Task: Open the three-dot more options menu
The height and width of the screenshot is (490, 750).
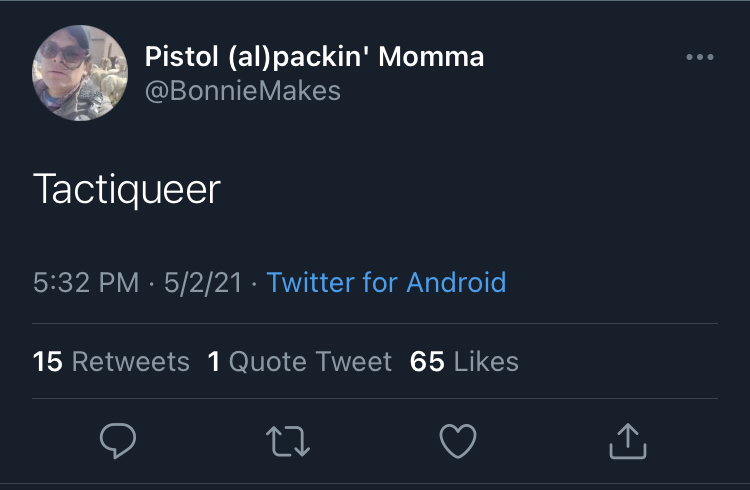Action: [x=700, y=57]
